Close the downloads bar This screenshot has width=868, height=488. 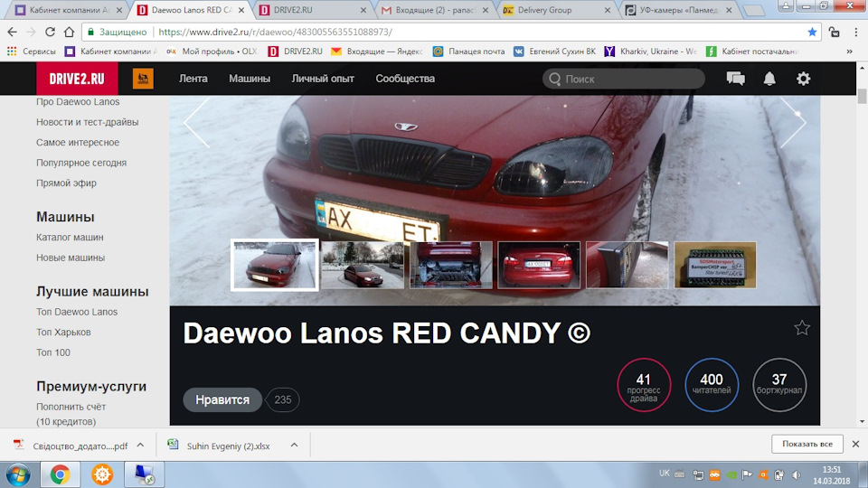click(855, 444)
